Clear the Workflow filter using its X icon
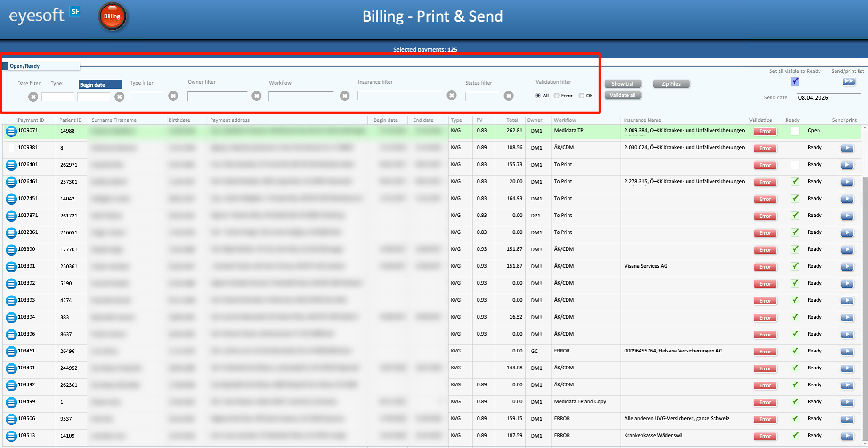868x448 pixels. pos(345,96)
